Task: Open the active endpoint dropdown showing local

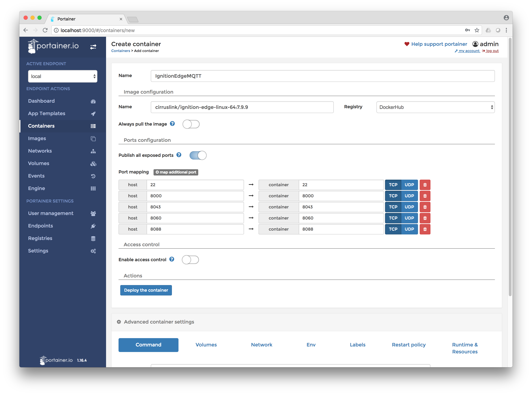Action: tap(63, 76)
